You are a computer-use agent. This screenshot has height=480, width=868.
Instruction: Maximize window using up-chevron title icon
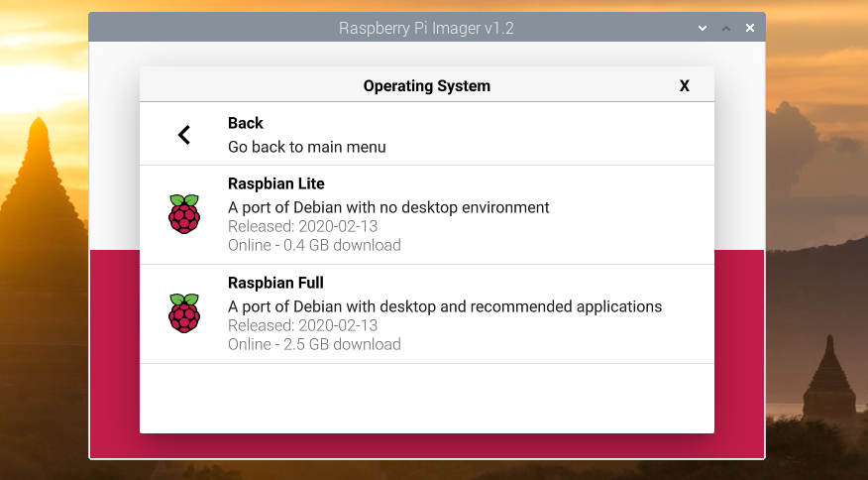pos(726,29)
